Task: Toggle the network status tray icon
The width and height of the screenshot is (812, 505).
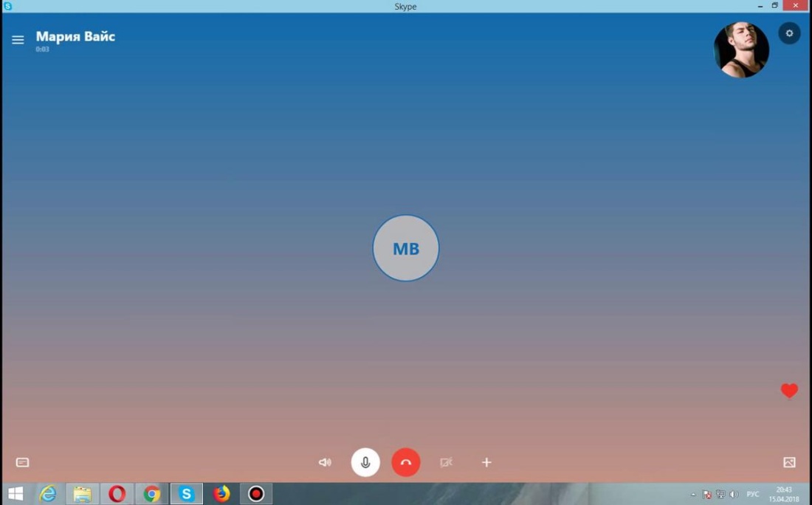Action: (720, 495)
